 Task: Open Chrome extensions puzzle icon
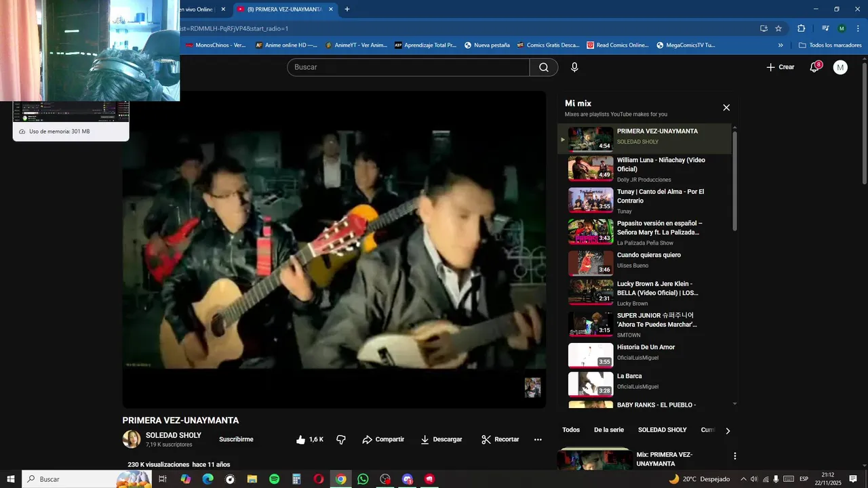pos(801,28)
